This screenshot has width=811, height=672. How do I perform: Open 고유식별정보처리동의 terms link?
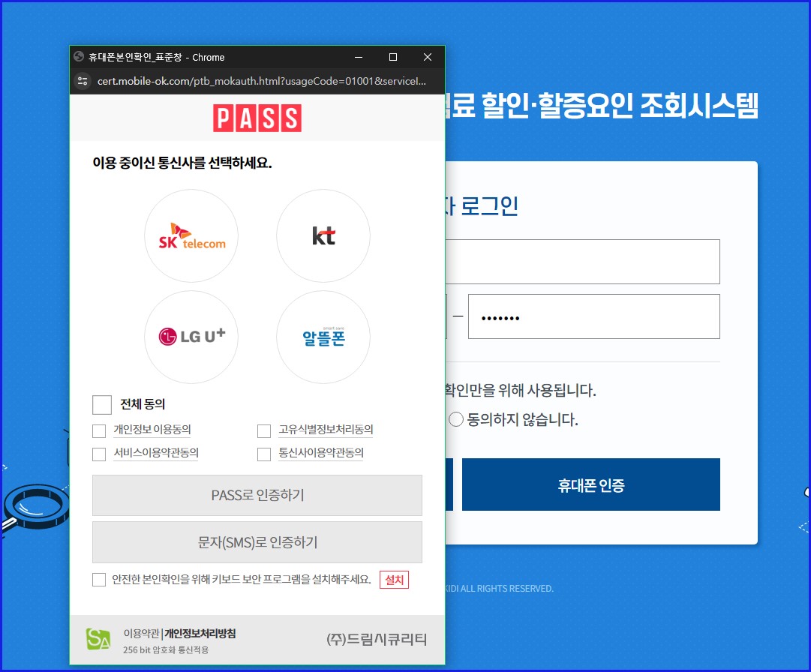pyautogui.click(x=326, y=430)
